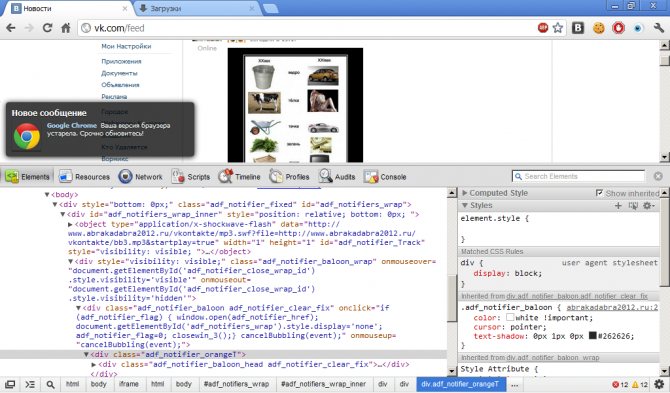Click the Search Elements field

pos(579,176)
